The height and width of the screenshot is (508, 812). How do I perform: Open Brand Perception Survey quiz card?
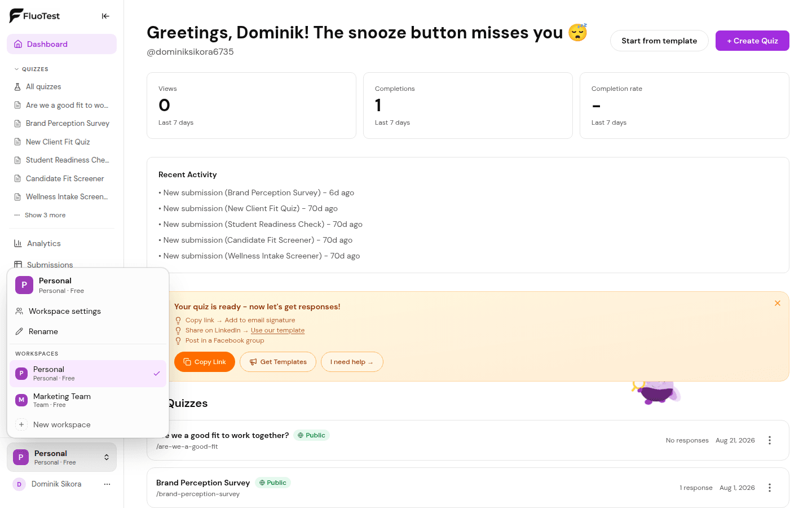pyautogui.click(x=468, y=488)
